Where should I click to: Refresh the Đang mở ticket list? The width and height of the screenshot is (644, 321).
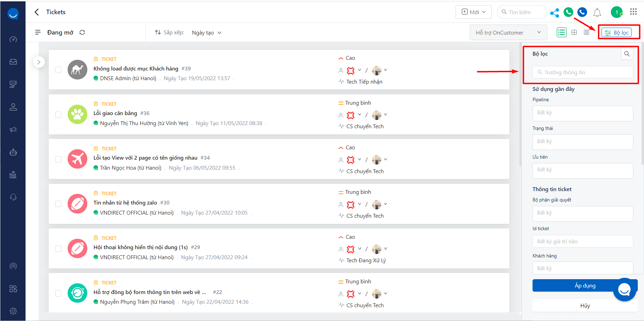(x=82, y=32)
